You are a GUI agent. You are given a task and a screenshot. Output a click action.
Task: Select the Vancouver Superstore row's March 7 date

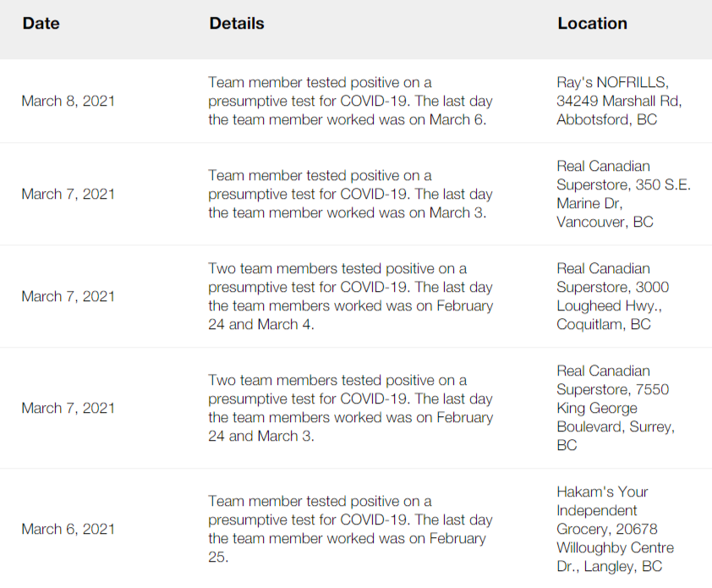coord(68,194)
